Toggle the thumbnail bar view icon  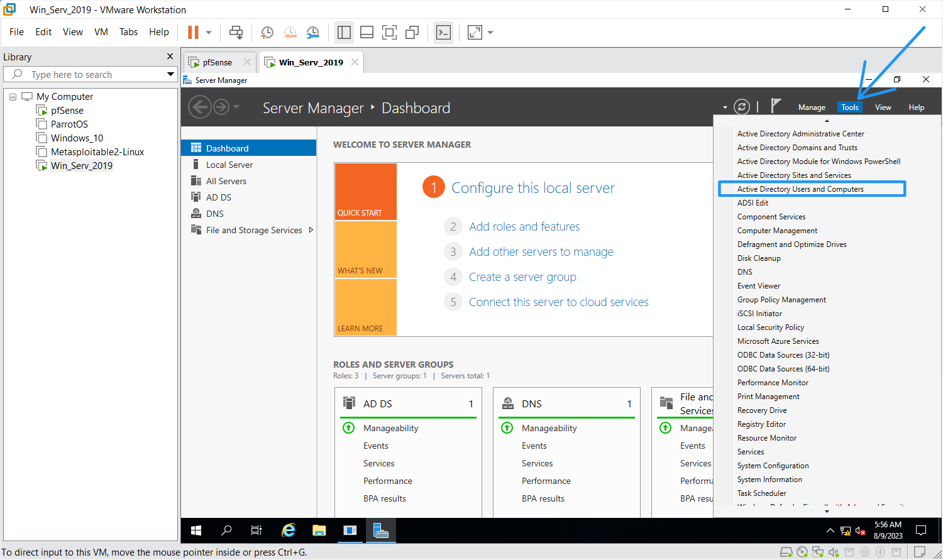tap(367, 32)
